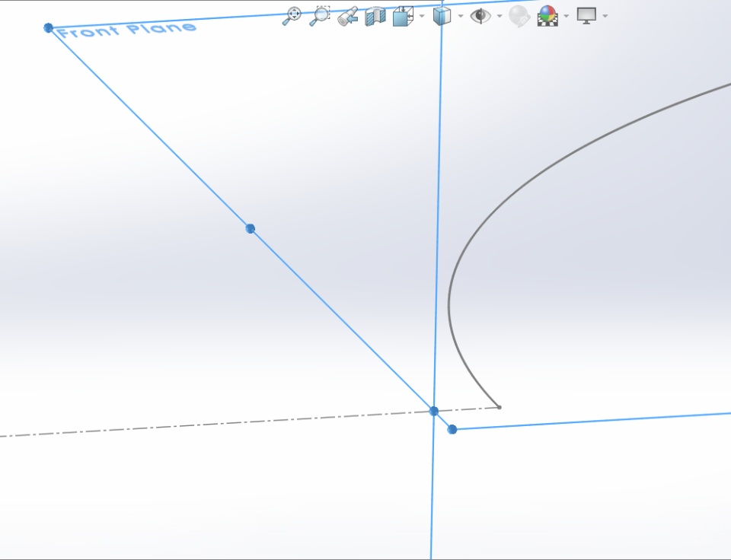
Task: Click the Front Plane lower corner handle
Action: pyautogui.click(x=452, y=430)
